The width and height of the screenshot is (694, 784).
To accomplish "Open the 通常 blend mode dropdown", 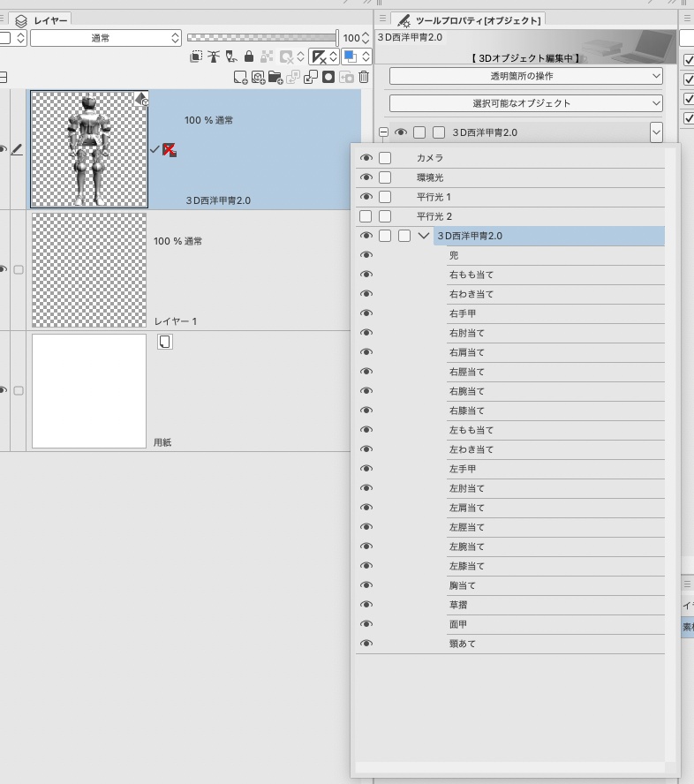I will point(105,38).
